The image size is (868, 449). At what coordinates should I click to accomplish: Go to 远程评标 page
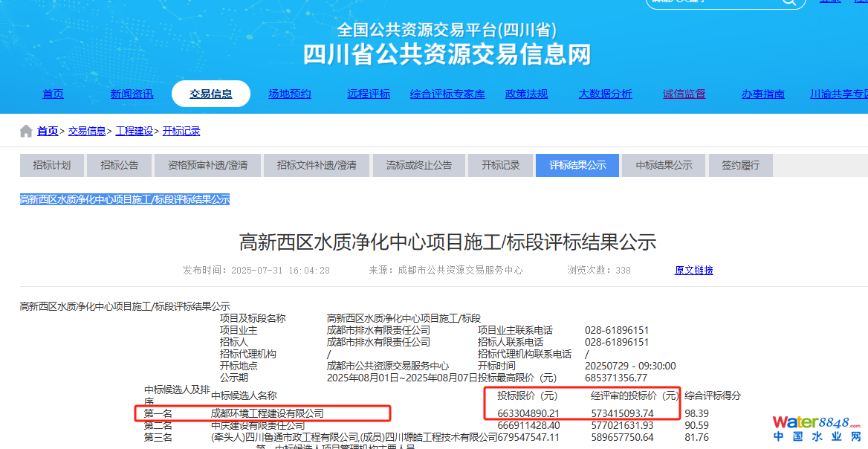(368, 94)
